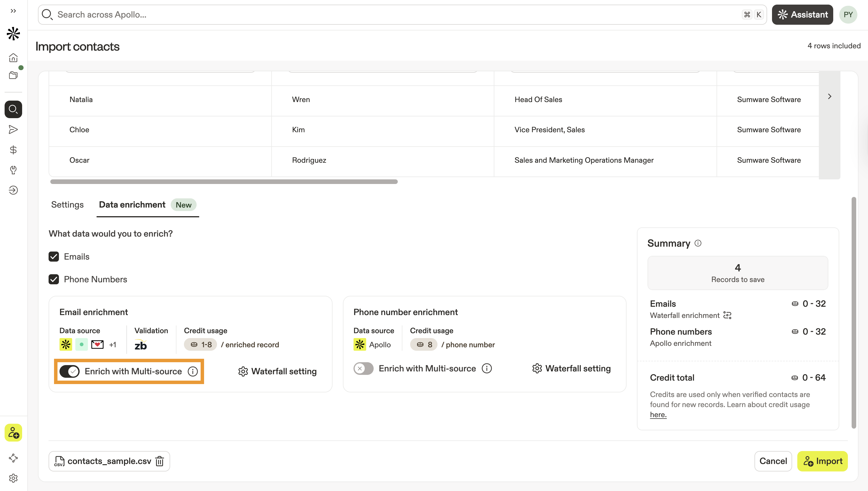868x491 pixels.
Task: Click the Cancel button
Action: 773,461
